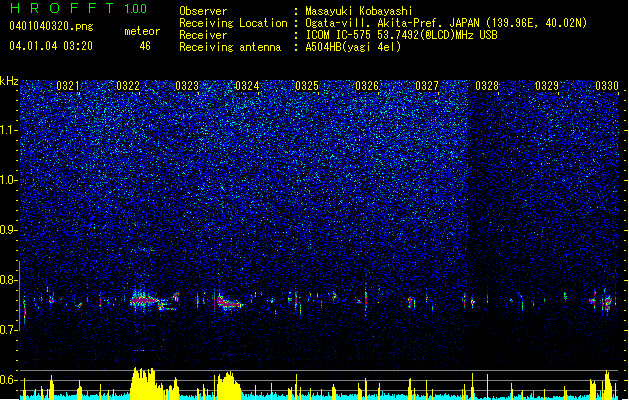Click the A504HB(yagi 4el) antenna text

click(x=353, y=47)
